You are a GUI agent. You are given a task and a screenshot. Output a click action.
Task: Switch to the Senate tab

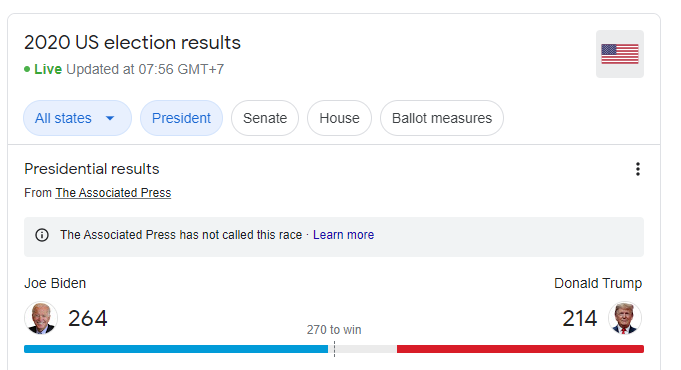tap(265, 118)
